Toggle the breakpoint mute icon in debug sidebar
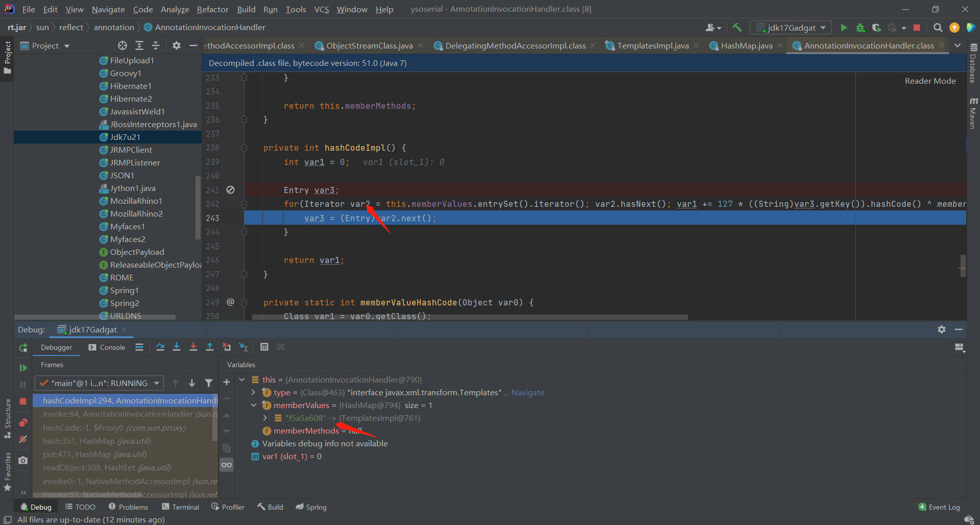Viewport: 980px width, 525px height. click(23, 439)
